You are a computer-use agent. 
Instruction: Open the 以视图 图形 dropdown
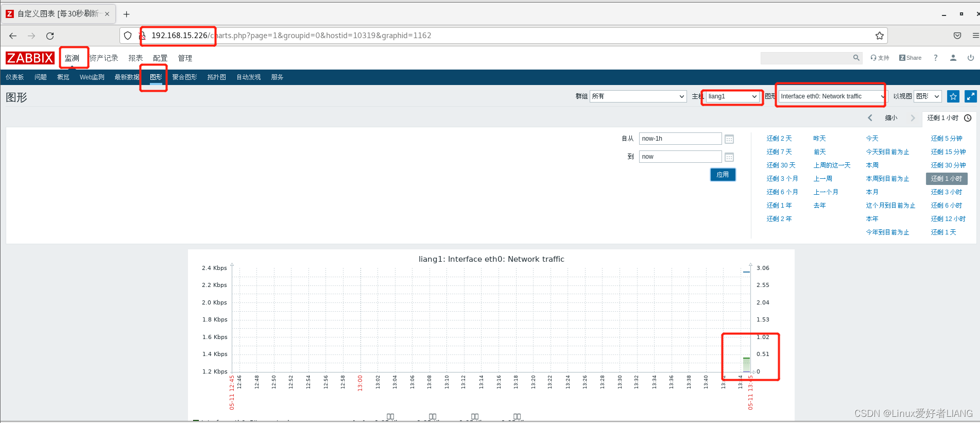[927, 96]
